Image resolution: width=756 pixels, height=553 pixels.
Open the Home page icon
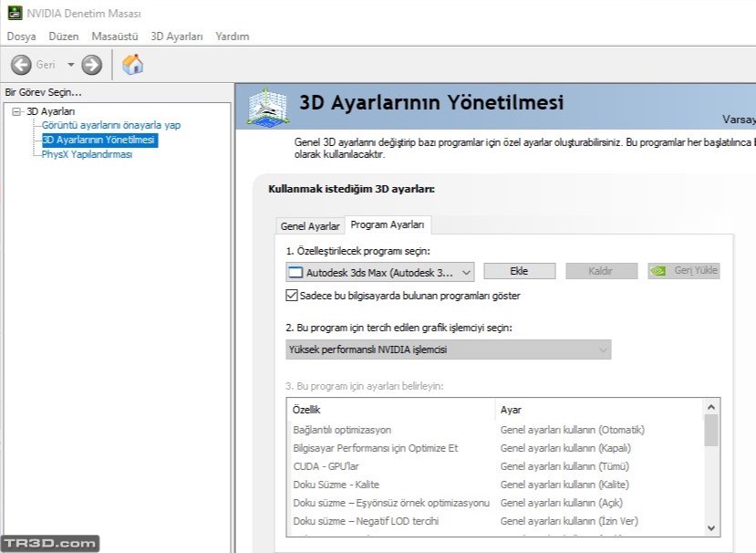[133, 65]
